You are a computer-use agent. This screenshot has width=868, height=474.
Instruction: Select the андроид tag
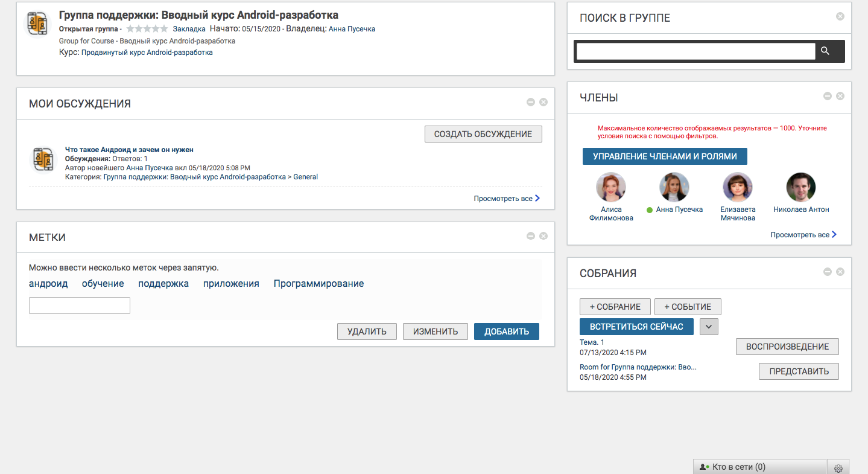(x=48, y=284)
